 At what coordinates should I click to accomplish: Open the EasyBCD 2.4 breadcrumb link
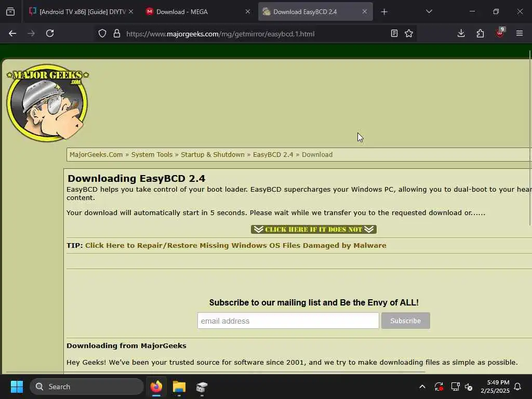(273, 155)
